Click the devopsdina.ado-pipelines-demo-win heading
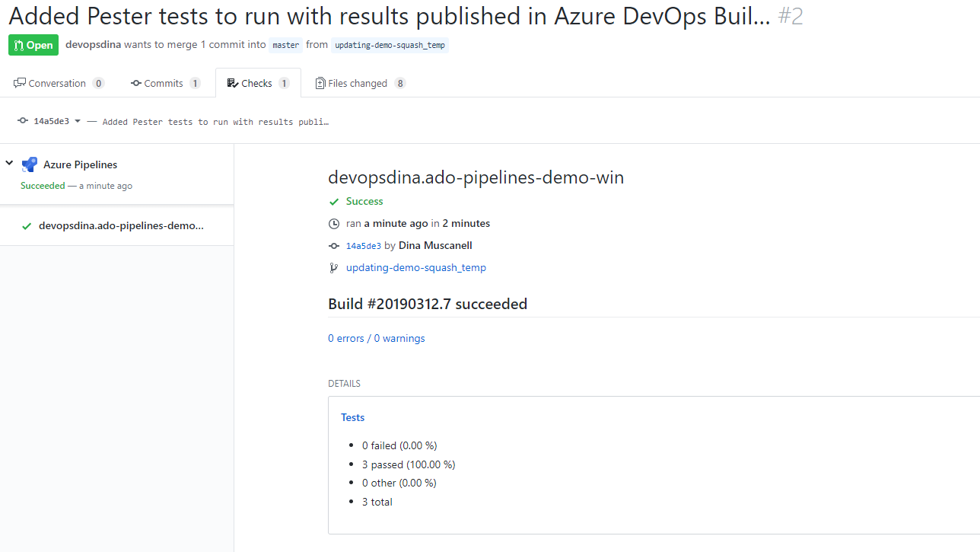This screenshot has height=552, width=980. point(476,178)
